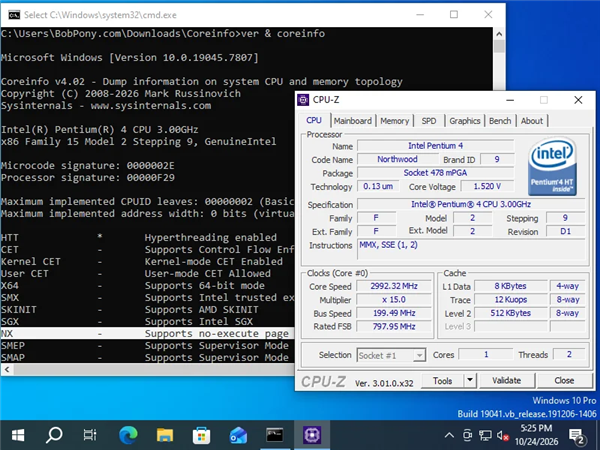Open taskbar clock and date
The width and height of the screenshot is (600, 450).
tap(536, 435)
